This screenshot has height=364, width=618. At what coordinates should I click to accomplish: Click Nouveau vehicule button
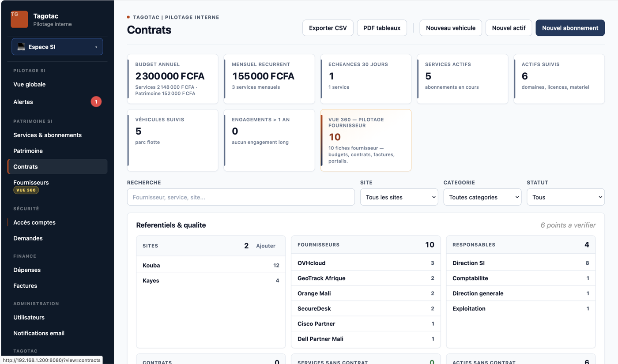click(x=451, y=28)
